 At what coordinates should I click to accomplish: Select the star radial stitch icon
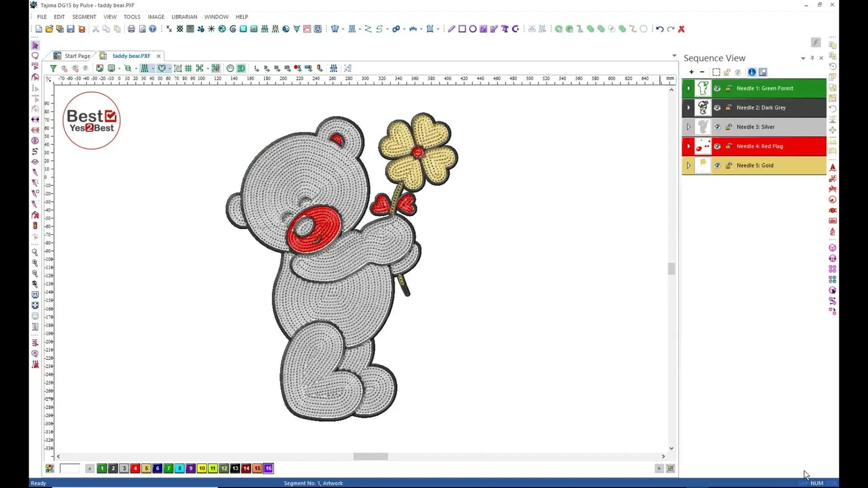click(211, 29)
